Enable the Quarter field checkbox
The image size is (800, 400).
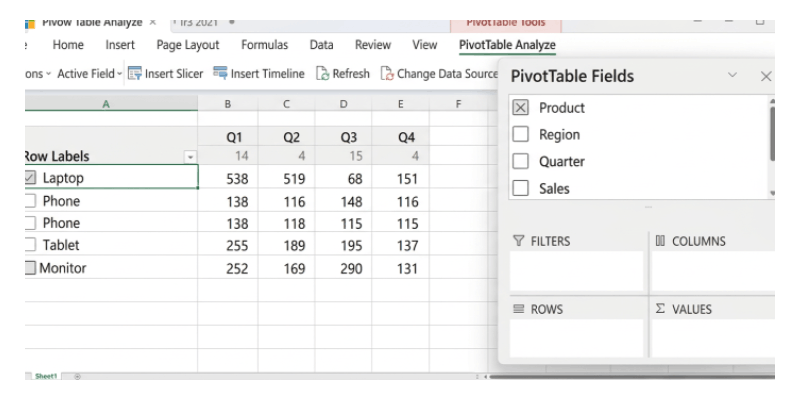coord(520,161)
